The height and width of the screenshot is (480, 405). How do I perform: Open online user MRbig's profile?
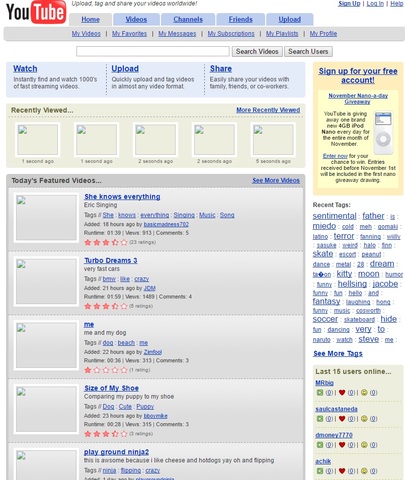point(324,383)
